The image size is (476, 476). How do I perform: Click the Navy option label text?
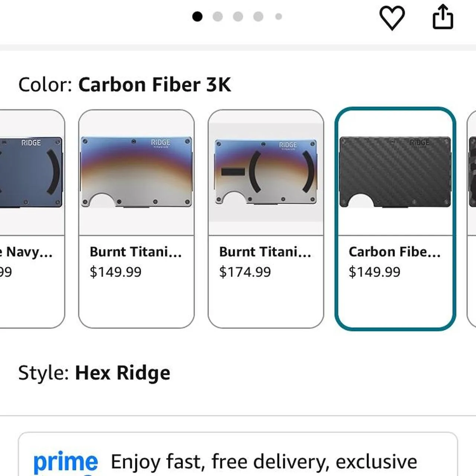pyautogui.click(x=28, y=252)
